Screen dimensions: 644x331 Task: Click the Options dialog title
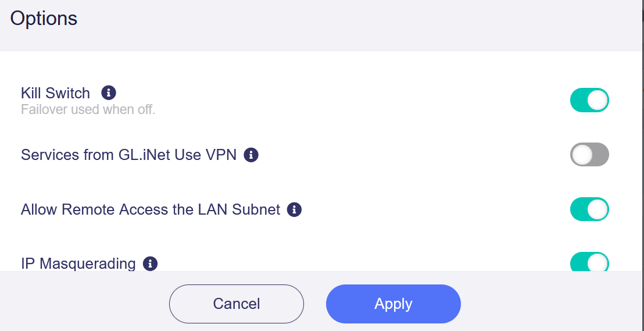(x=44, y=18)
